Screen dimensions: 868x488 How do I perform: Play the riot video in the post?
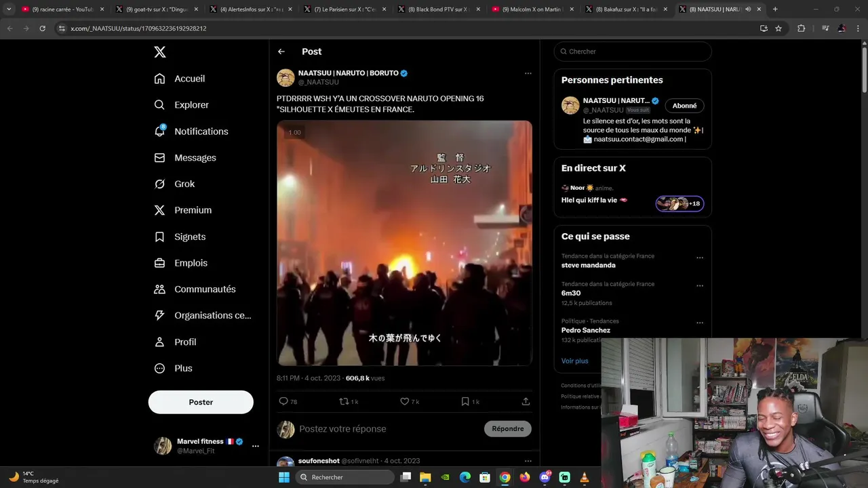click(x=404, y=243)
